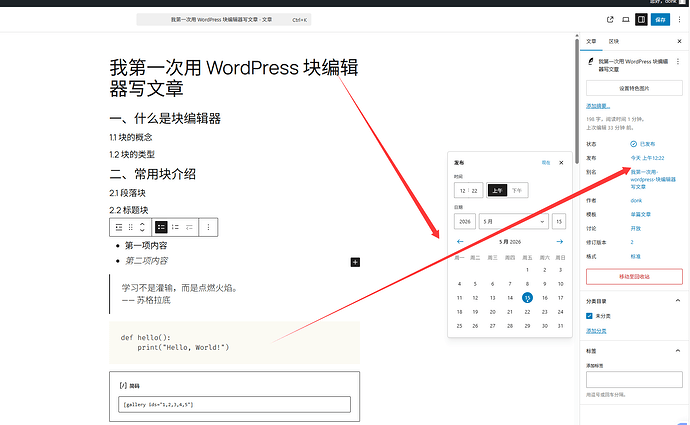Open the editor options three-dot menu
Image resolution: width=690 pixels, height=425 pixels.
(x=679, y=19)
